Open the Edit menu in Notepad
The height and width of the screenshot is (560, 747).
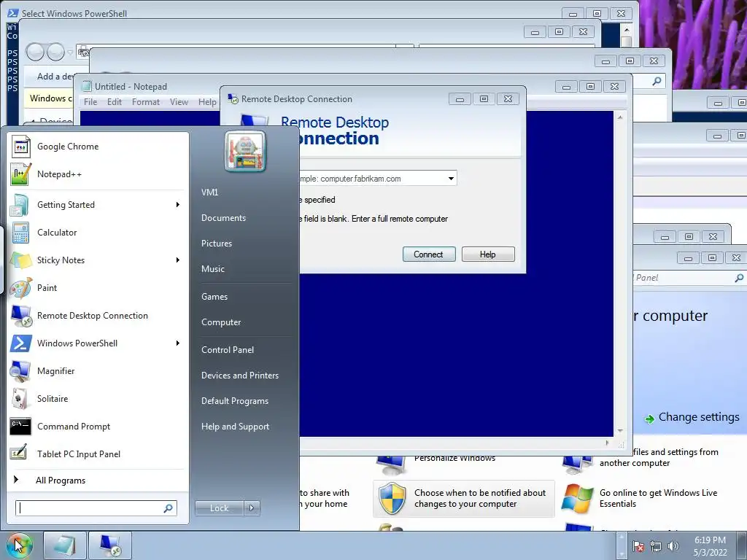point(115,102)
